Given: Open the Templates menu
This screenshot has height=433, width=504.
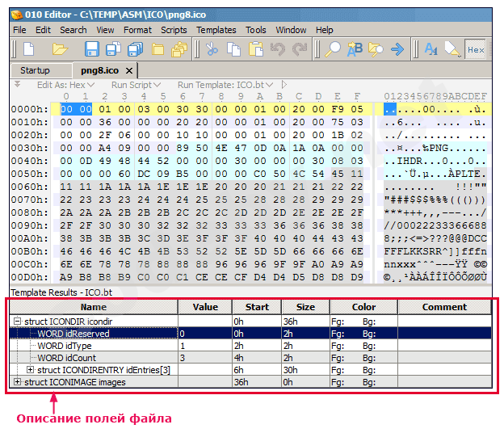Looking at the screenshot, I should 216,30.
